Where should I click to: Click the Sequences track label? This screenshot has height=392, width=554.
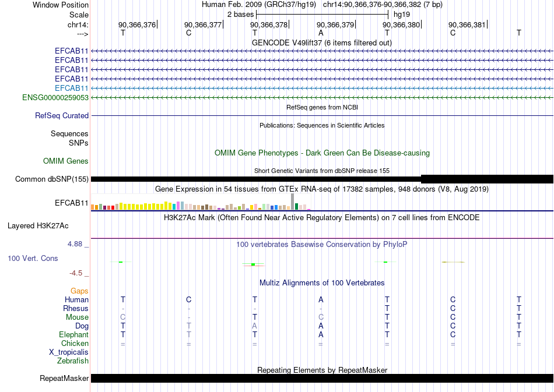[69, 134]
